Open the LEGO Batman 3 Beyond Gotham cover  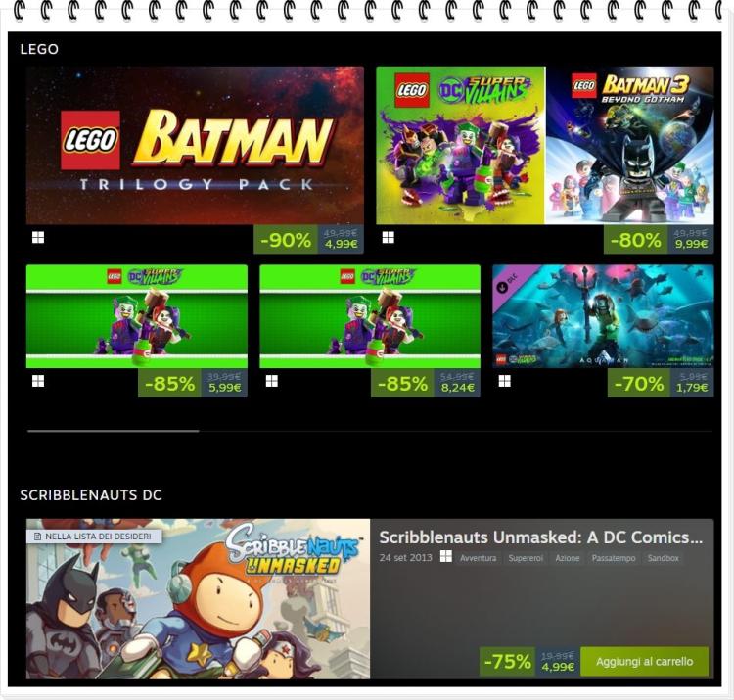(630, 145)
